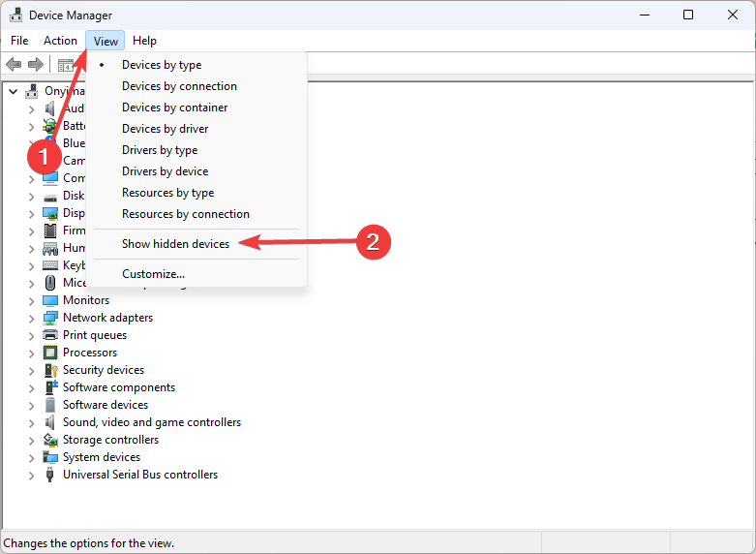Click the Processors chip icon
Image resolution: width=756 pixels, height=554 pixels.
pyautogui.click(x=50, y=353)
